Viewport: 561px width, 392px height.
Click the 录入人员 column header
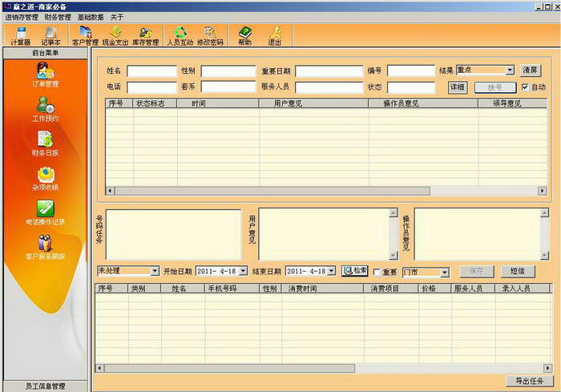(522, 288)
